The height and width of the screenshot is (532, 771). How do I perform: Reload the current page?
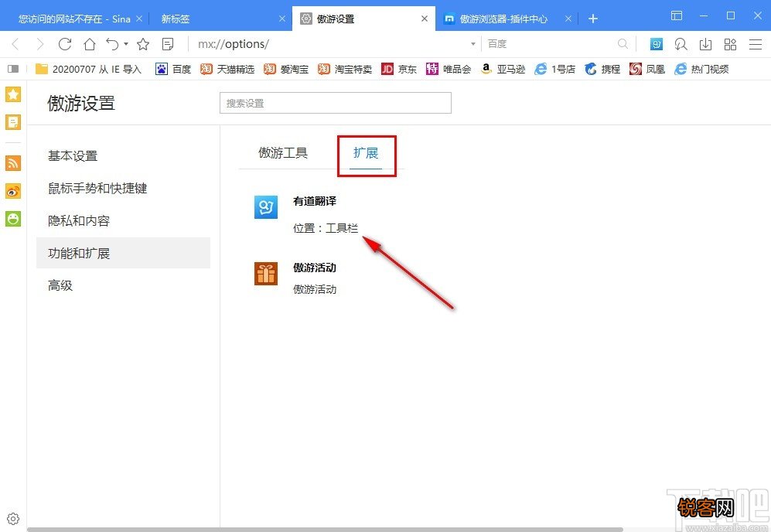(65, 44)
